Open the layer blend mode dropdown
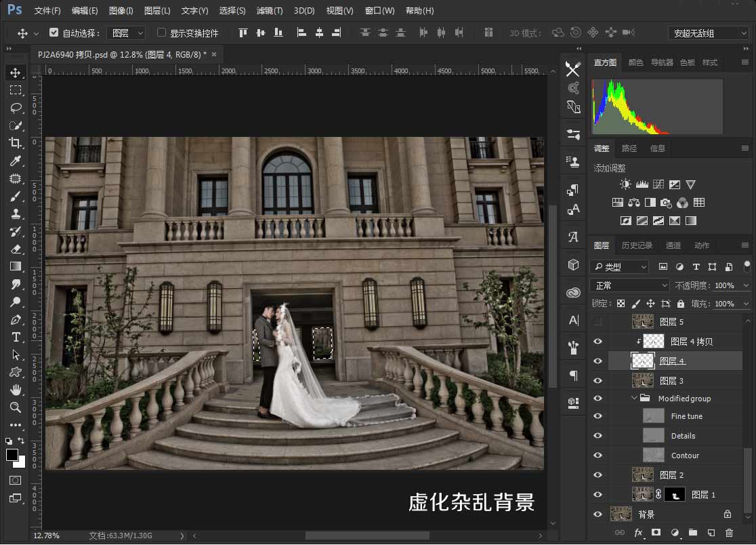 tap(629, 285)
